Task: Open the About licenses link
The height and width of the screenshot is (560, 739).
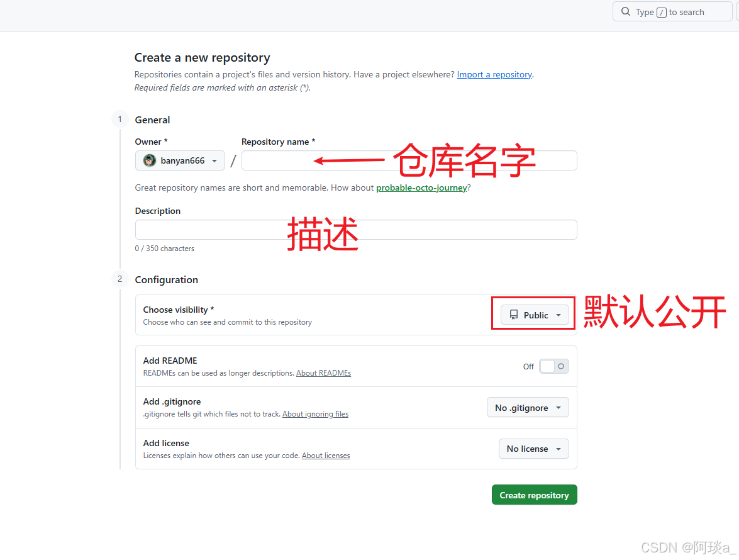Action: 326,456
